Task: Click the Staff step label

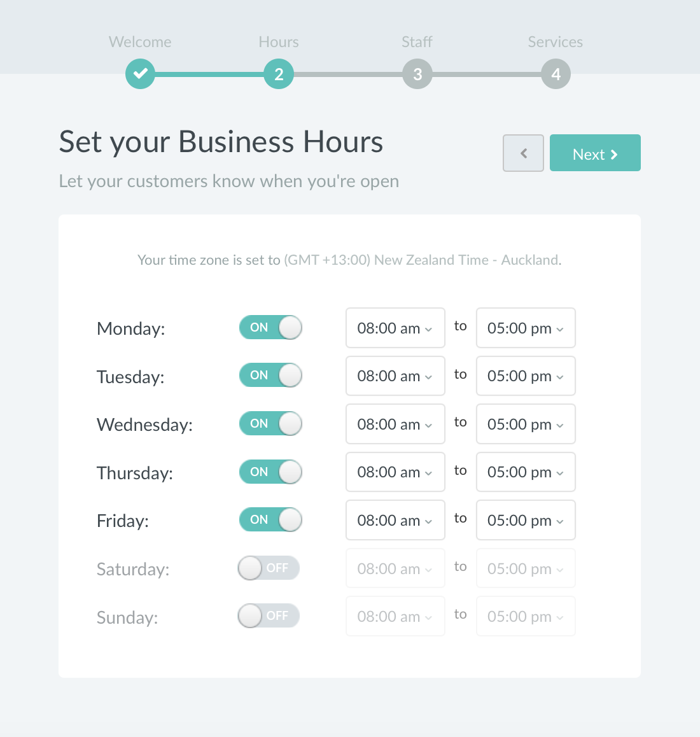Action: [417, 42]
